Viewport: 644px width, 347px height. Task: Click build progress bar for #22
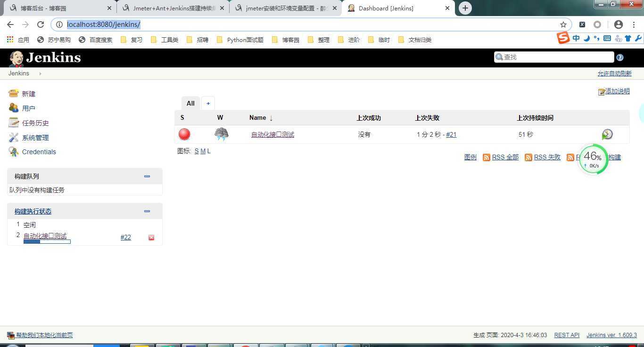47,242
